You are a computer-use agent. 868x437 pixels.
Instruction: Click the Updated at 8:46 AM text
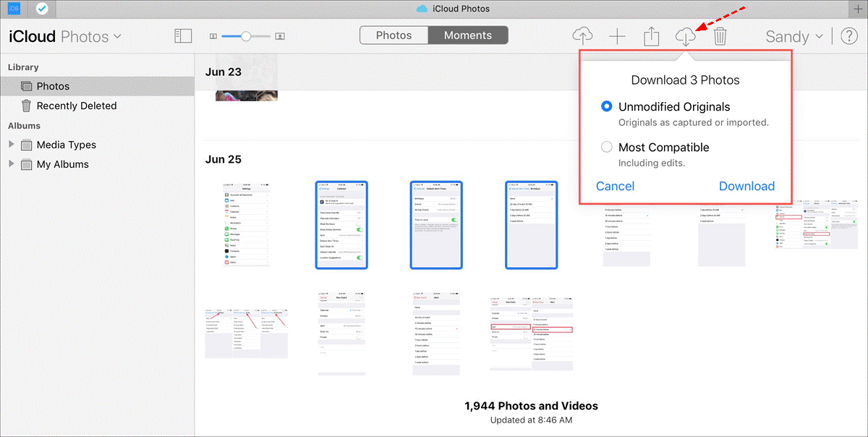tap(531, 420)
